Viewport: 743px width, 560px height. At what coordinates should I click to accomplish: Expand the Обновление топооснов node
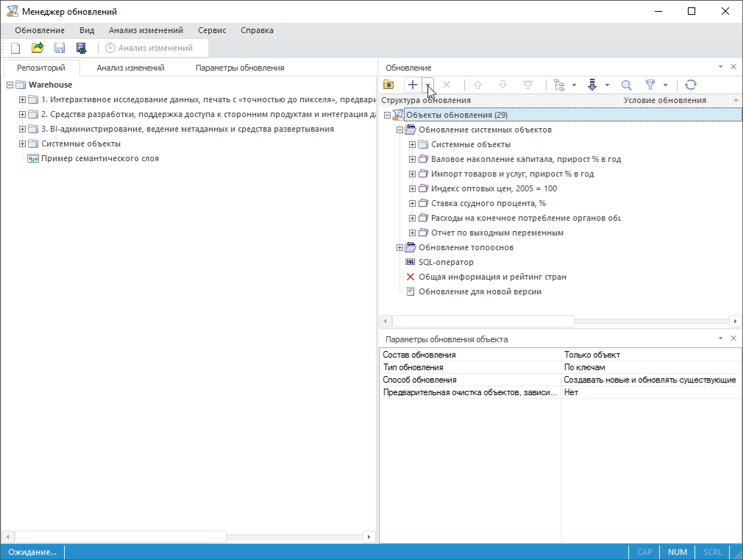click(x=400, y=247)
